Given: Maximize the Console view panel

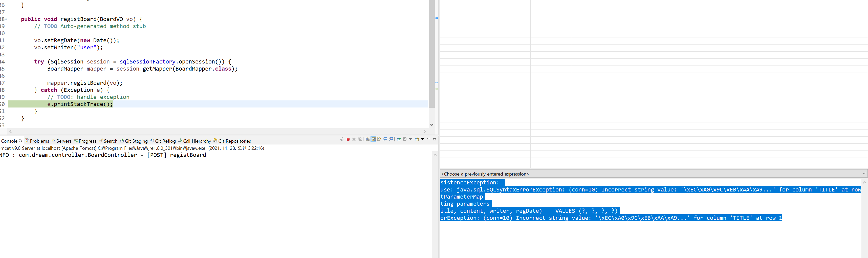Looking at the screenshot, I should coord(435,139).
